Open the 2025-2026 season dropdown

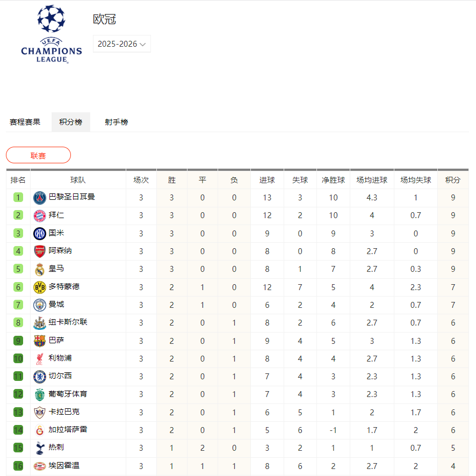coord(121,44)
